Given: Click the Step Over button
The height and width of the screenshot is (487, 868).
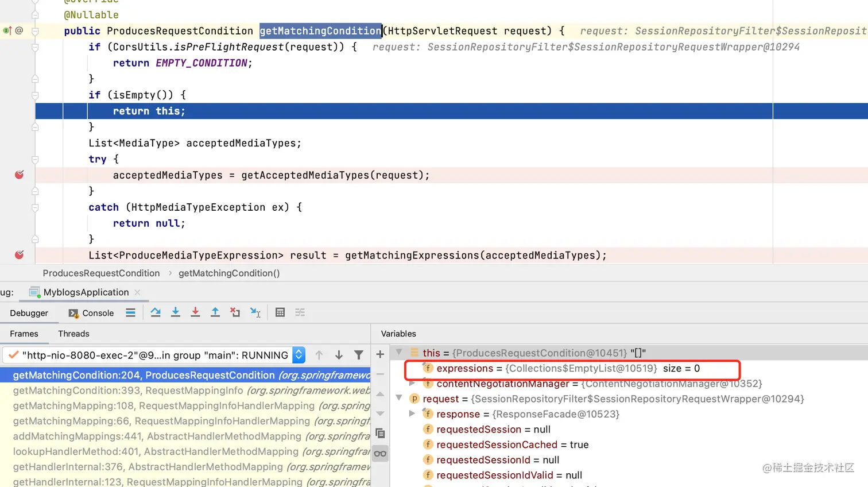Looking at the screenshot, I should pyautogui.click(x=156, y=312).
